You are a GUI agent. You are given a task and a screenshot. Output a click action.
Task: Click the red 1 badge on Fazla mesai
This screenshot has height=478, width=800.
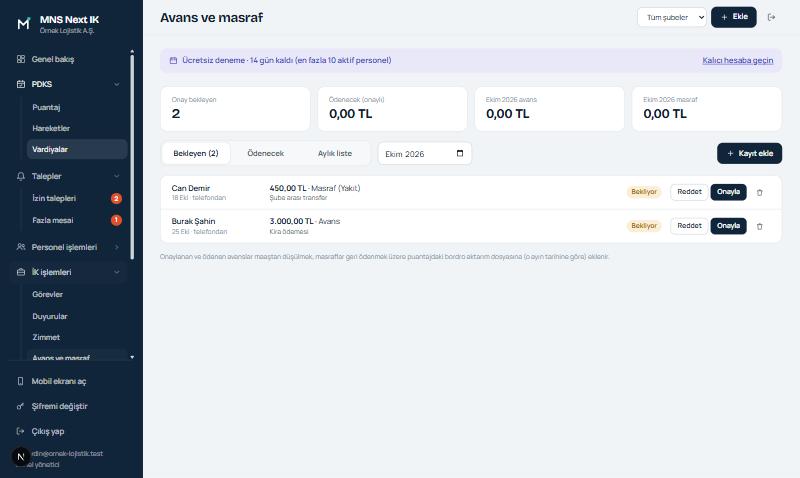click(116, 220)
